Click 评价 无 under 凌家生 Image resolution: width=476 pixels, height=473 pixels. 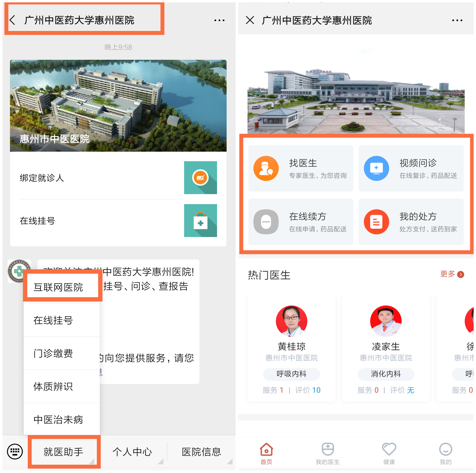point(402,390)
